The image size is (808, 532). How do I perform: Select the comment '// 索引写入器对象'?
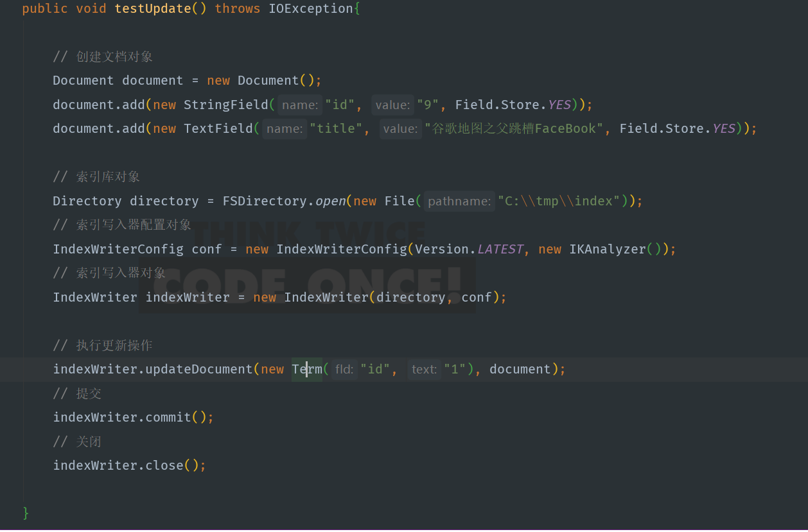point(109,273)
